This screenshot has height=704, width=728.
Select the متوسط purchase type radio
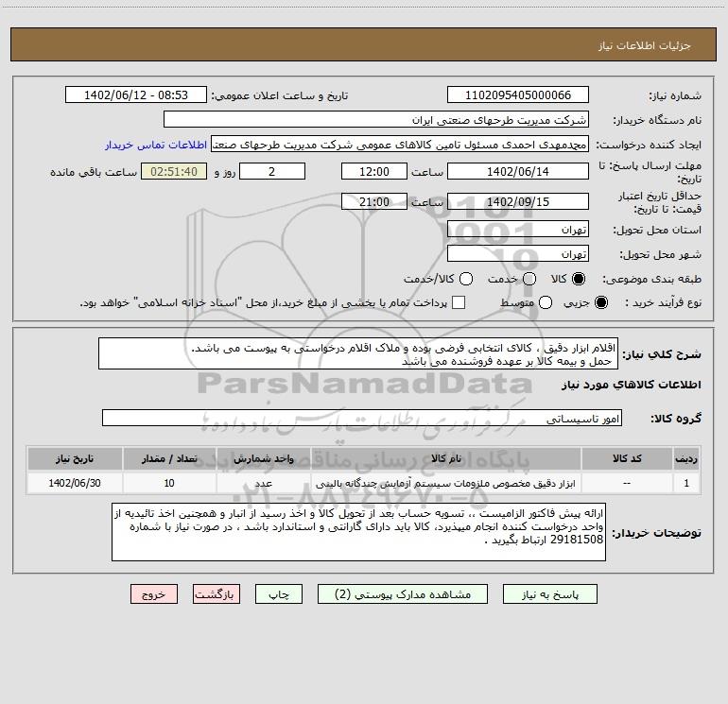546,302
